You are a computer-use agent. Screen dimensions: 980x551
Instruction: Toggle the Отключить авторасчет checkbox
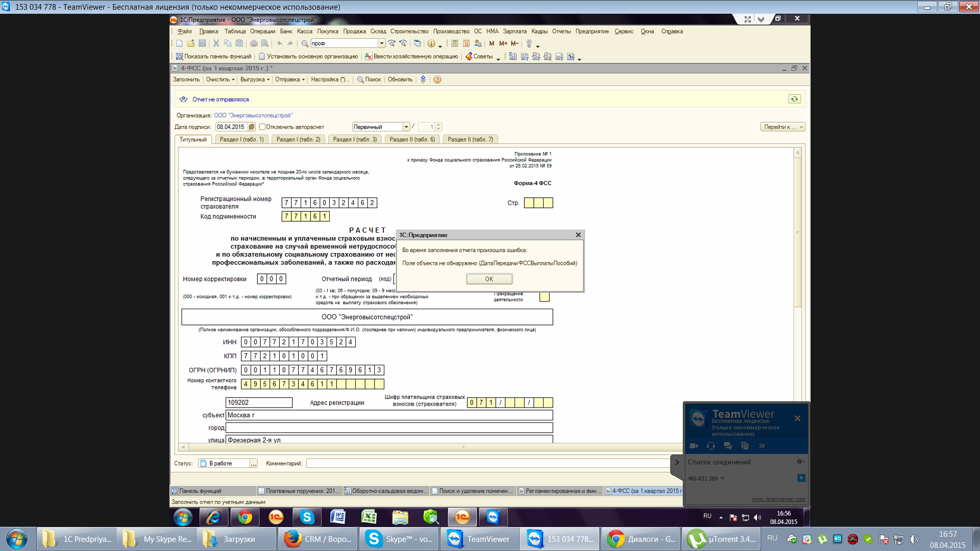(262, 127)
